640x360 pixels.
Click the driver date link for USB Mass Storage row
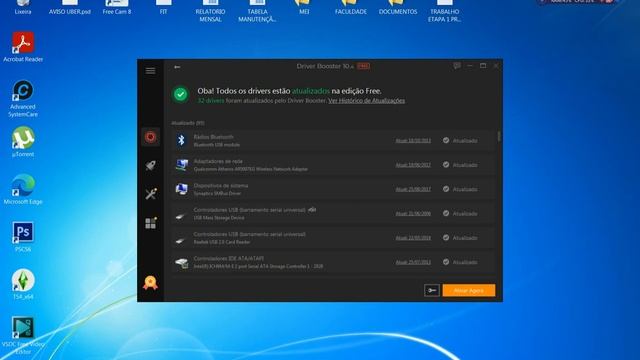pos(413,214)
